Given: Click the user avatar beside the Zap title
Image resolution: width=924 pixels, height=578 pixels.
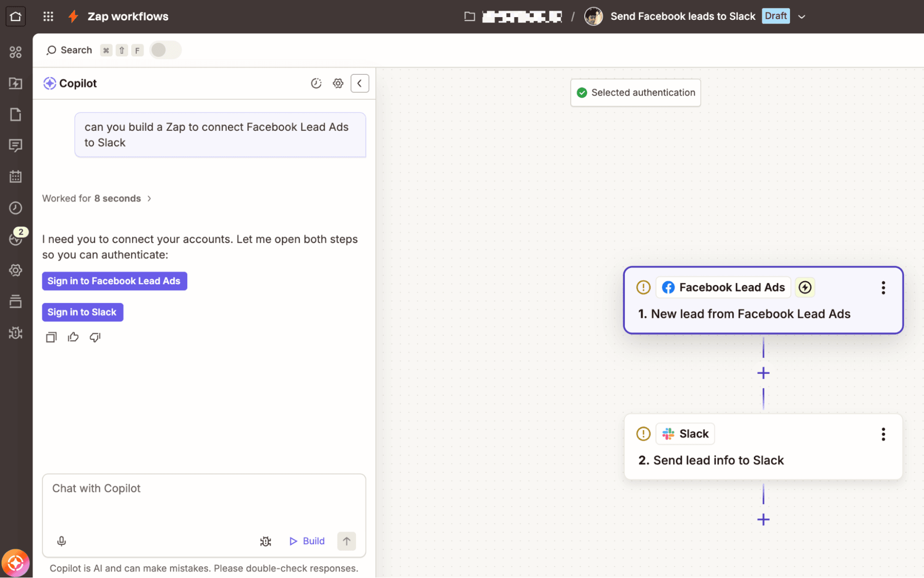Looking at the screenshot, I should (594, 17).
